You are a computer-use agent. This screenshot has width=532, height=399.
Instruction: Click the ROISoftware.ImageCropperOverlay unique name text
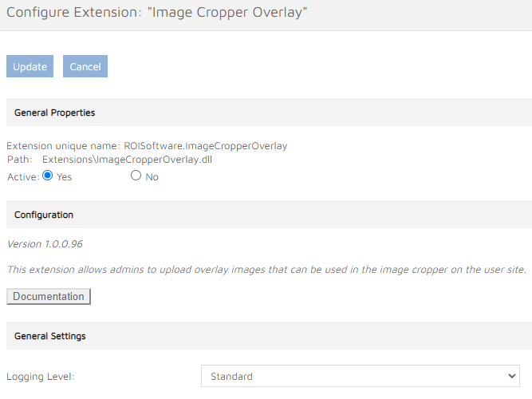point(206,146)
